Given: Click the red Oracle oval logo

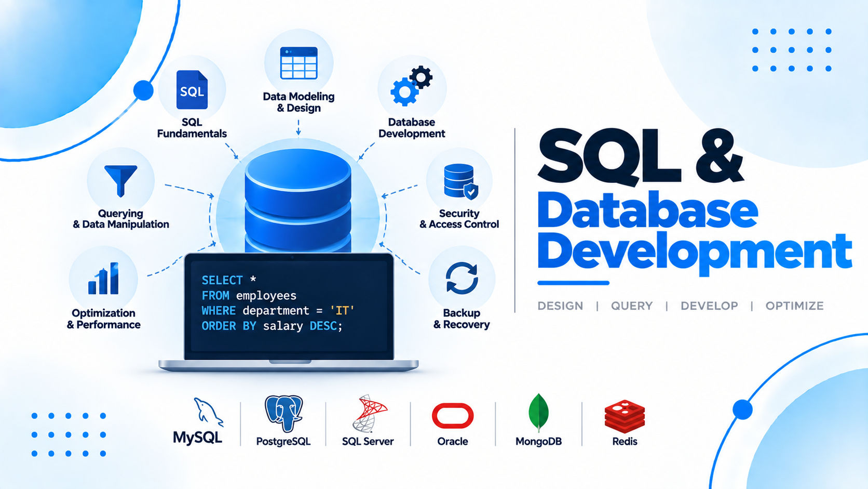Looking at the screenshot, I should pos(453,416).
